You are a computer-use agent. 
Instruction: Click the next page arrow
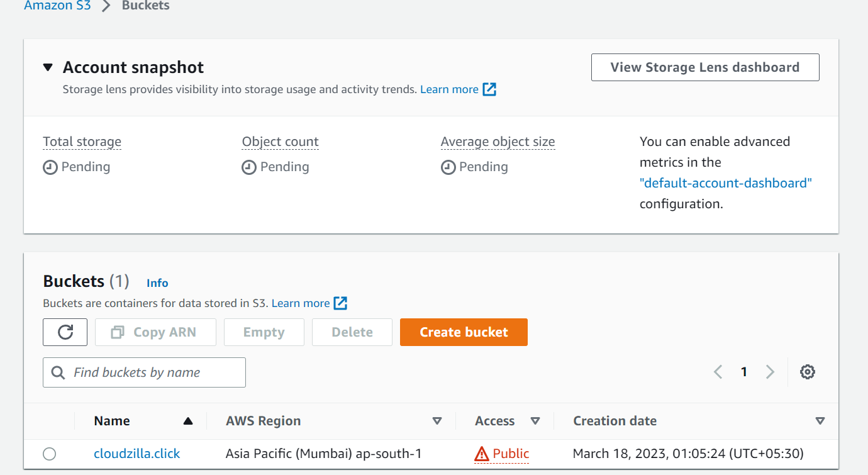click(770, 372)
